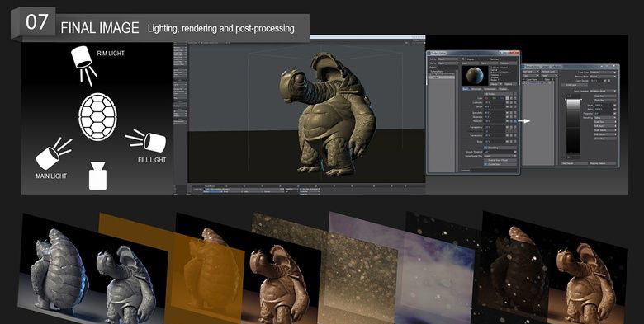Open the Edit by dropdown
Viewport: 644px width, 324px height.
pyautogui.click(x=447, y=59)
